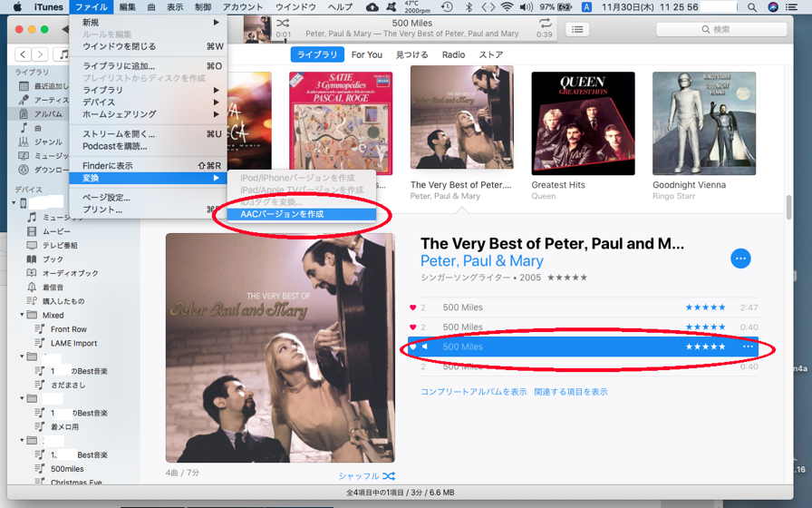Switch to the ストア tab

tap(490, 54)
